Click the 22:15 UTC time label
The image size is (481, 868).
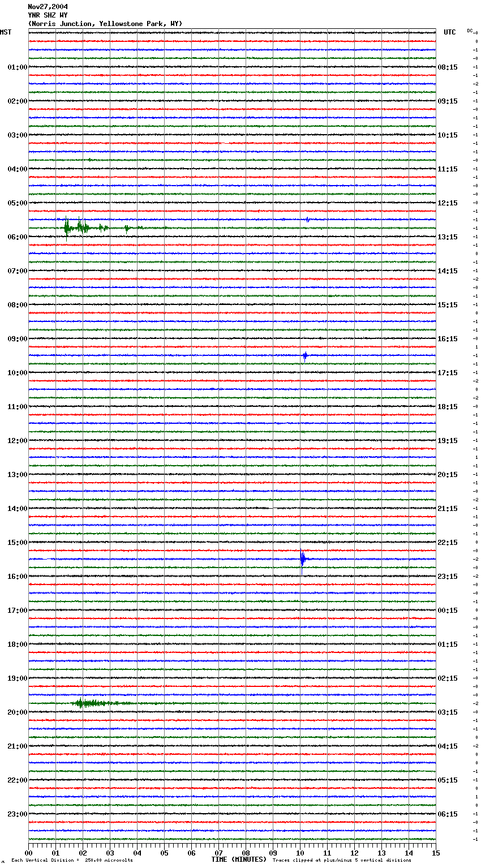pos(448,543)
